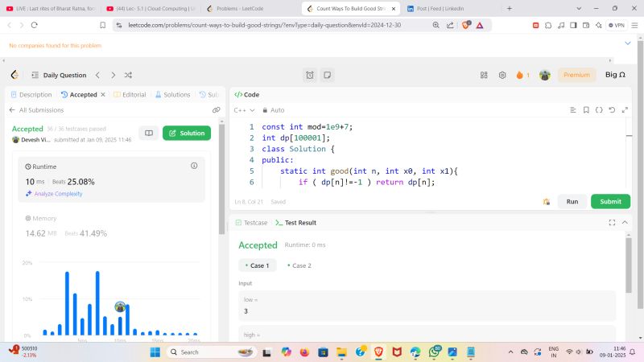Screen dimensions: 644x362
Task: Run the code
Action: (572, 202)
